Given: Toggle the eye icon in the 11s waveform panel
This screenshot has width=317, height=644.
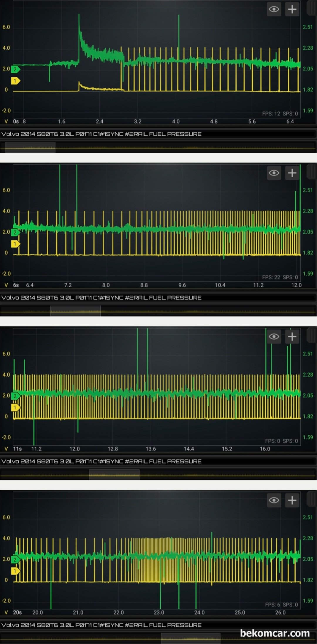Looking at the screenshot, I should coord(274,336).
